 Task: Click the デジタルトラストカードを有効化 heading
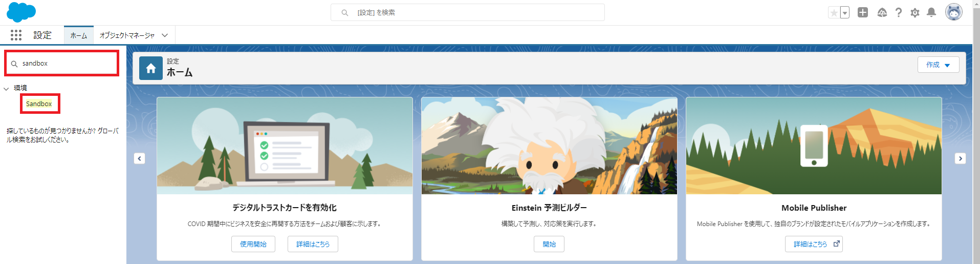pyautogui.click(x=285, y=208)
